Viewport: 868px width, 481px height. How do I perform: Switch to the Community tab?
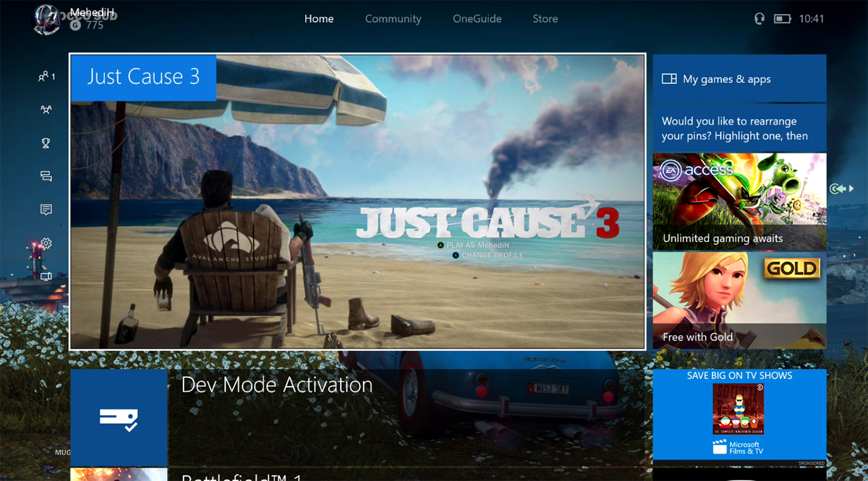tap(393, 19)
